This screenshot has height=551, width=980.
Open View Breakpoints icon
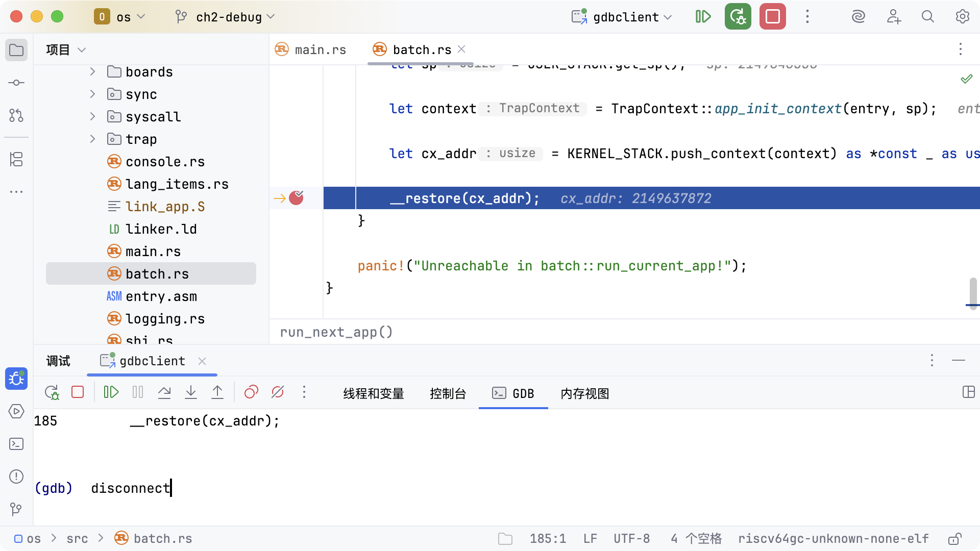coord(251,392)
